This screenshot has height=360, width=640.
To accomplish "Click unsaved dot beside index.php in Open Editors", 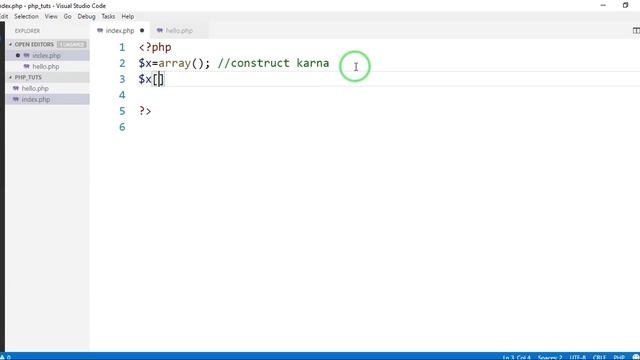I will 18,56.
